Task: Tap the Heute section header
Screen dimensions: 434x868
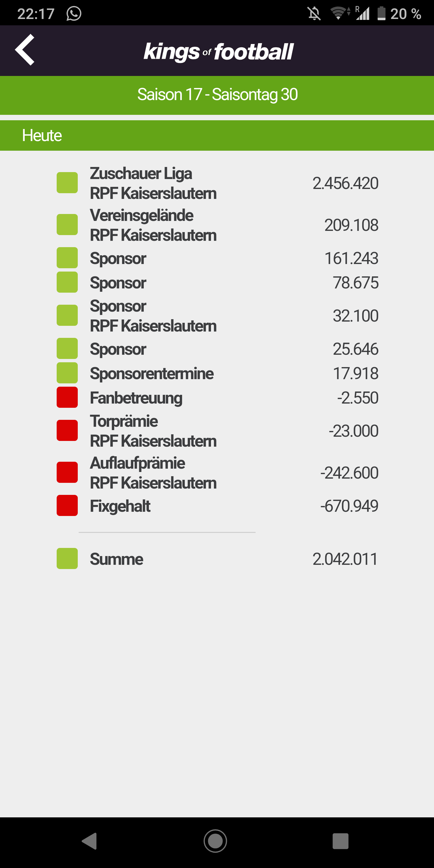Action: 217,135
